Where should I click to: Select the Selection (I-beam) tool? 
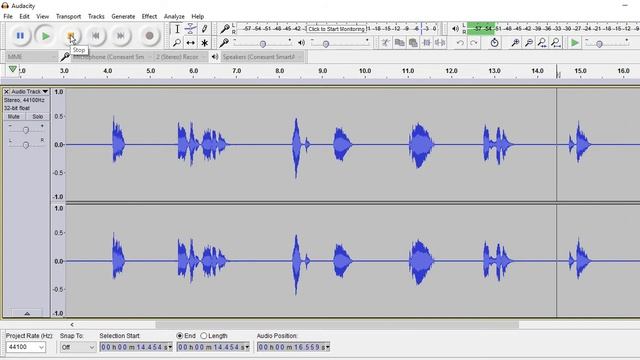[x=177, y=29]
